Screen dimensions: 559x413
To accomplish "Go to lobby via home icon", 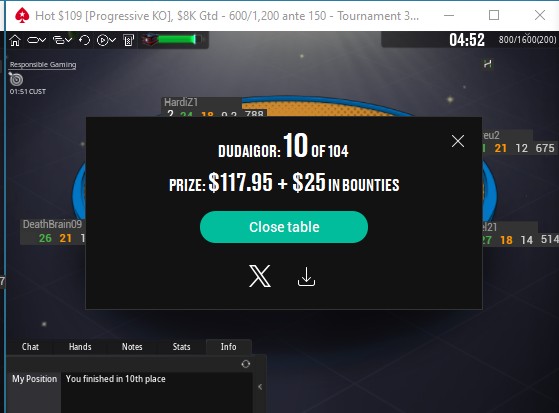I will point(15,40).
